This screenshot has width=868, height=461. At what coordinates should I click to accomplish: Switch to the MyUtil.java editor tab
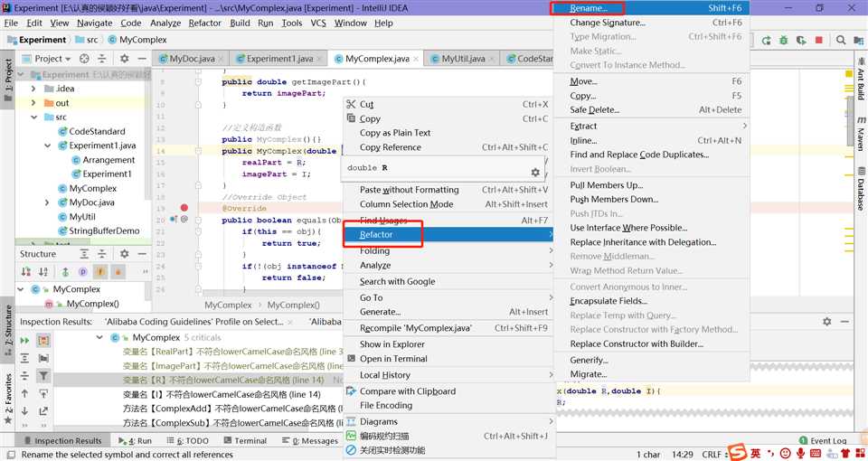tap(463, 58)
